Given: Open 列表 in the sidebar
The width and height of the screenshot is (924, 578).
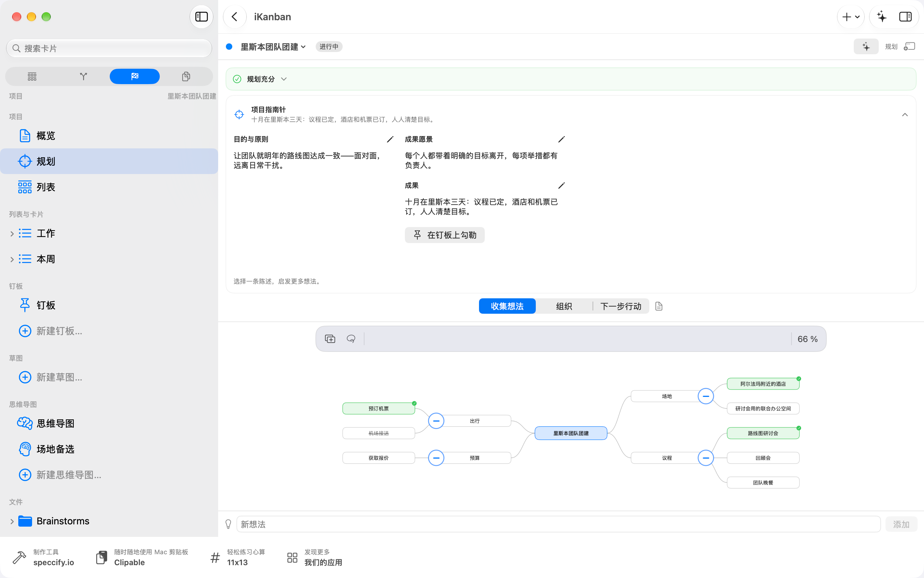Looking at the screenshot, I should [x=109, y=187].
